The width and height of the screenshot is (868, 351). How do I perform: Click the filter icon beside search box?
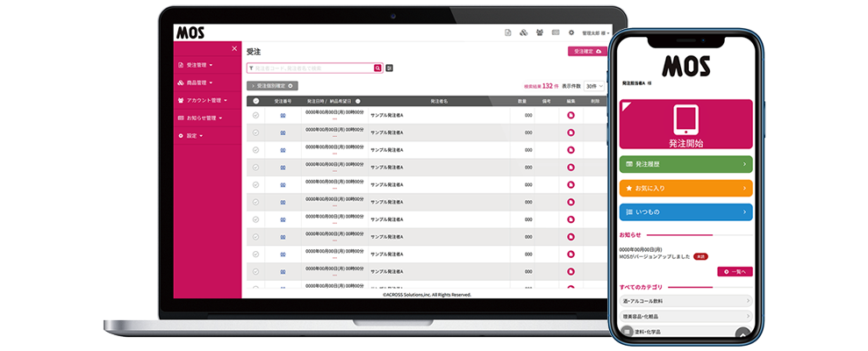pos(389,68)
